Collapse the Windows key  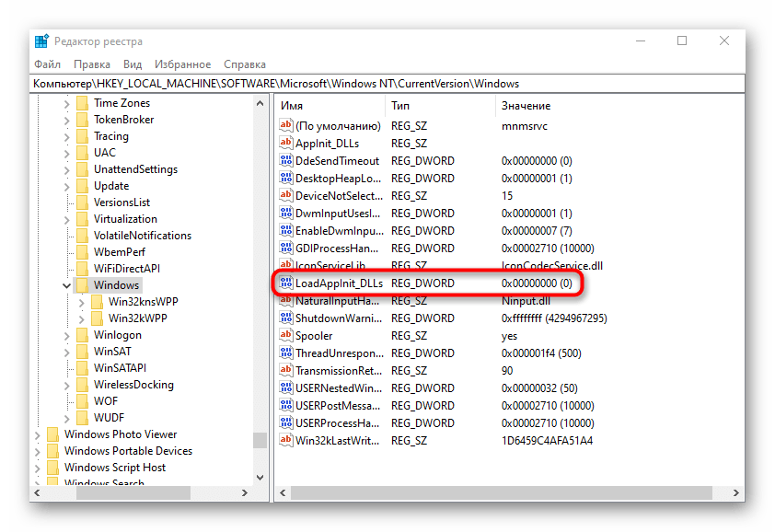point(66,285)
